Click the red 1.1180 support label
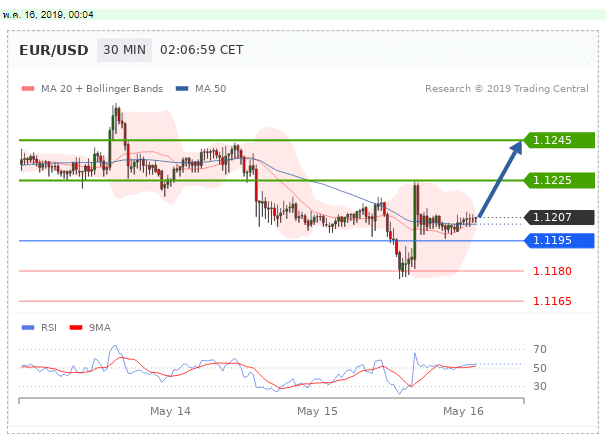This screenshot has width=605, height=439. (552, 271)
